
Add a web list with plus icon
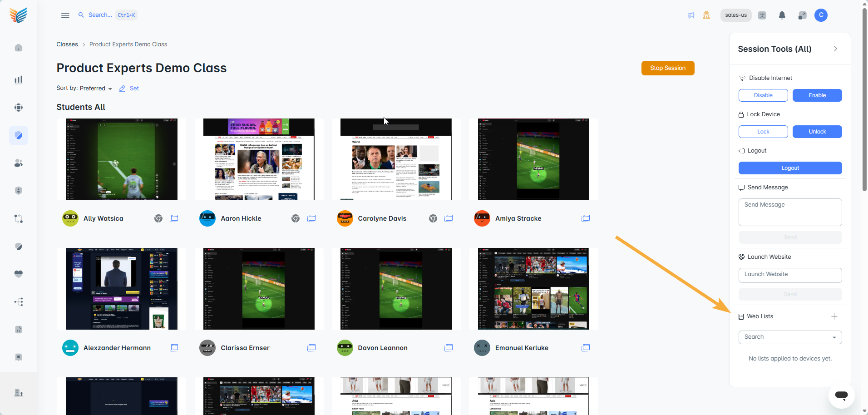(834, 316)
